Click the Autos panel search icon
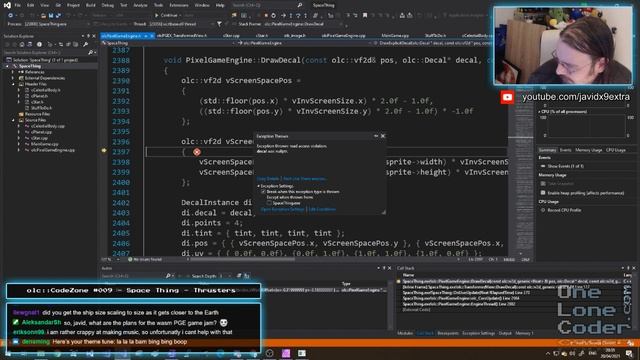640x360 pixels. coord(168,276)
